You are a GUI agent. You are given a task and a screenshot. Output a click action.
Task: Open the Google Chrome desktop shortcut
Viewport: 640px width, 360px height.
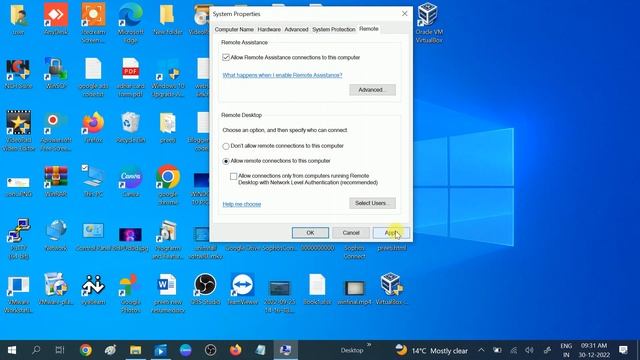168,185
